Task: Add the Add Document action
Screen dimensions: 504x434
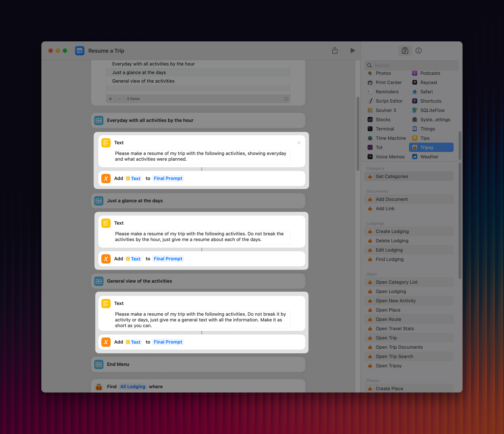Action: pos(409,199)
